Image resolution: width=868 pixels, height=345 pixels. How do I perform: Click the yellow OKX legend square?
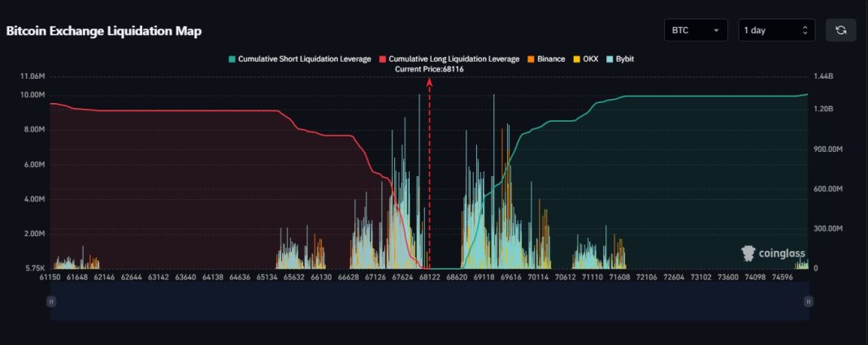(577, 59)
